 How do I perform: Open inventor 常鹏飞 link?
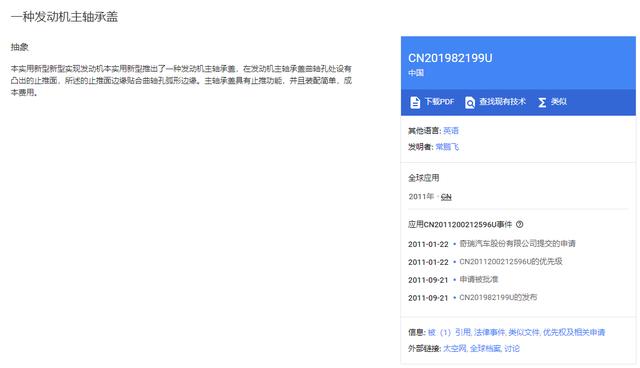coord(447,147)
